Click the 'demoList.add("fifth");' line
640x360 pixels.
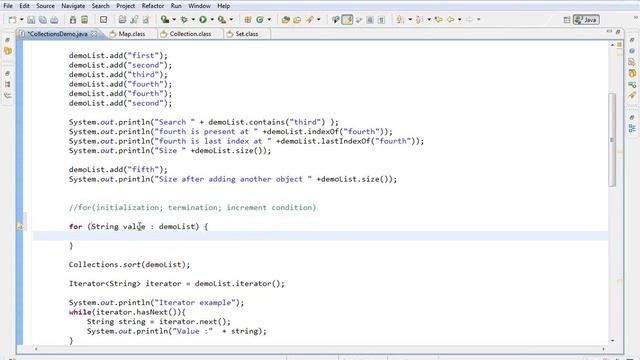pos(118,169)
